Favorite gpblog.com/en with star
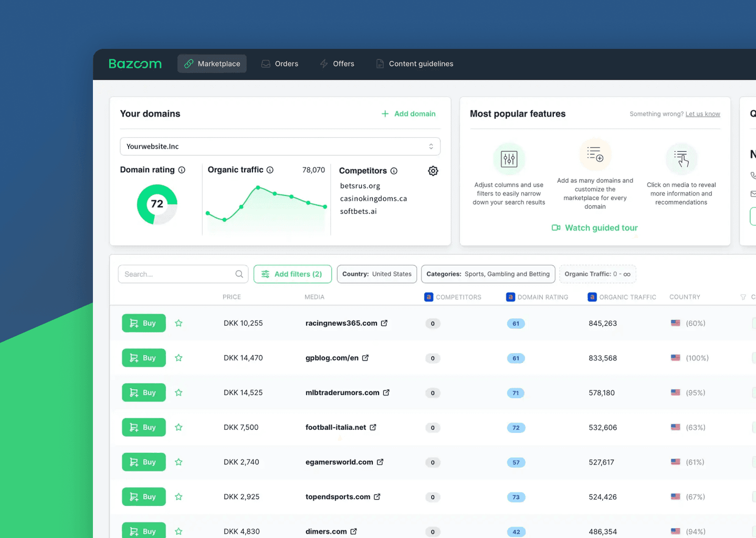 click(x=178, y=358)
